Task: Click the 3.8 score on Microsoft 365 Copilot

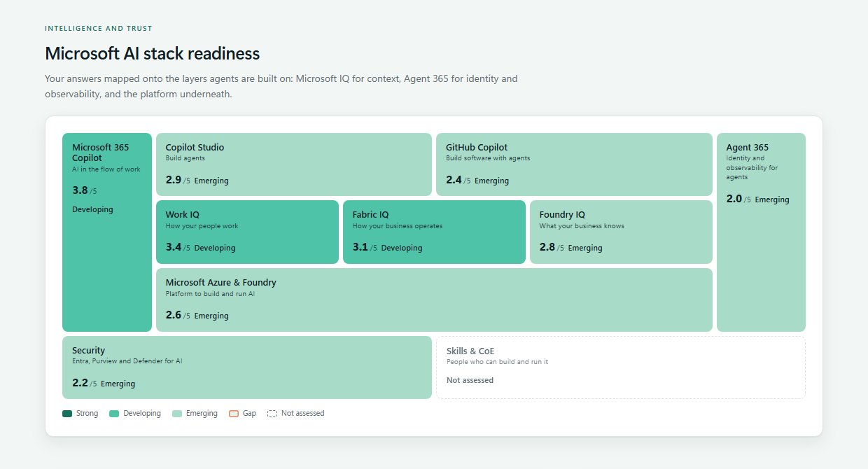Action: coord(80,190)
